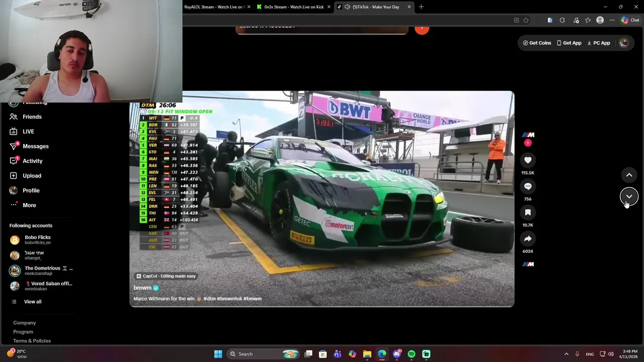Open Kick app icon in taskbar

tap(426, 354)
